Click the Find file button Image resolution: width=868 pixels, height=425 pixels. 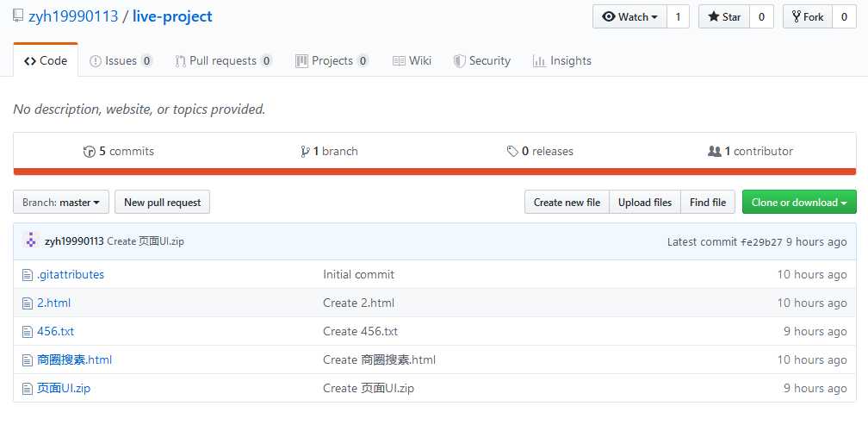click(708, 203)
